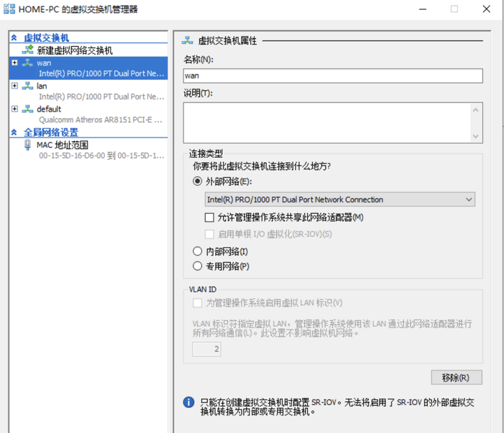This screenshot has width=504, height=433.
Task: Select 外部网络 radio button
Action: click(x=197, y=181)
